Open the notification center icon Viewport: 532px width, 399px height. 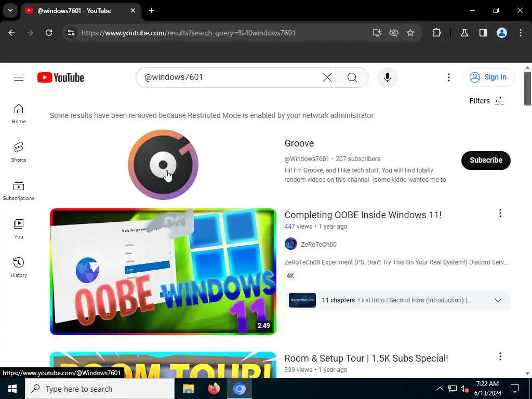(515, 389)
